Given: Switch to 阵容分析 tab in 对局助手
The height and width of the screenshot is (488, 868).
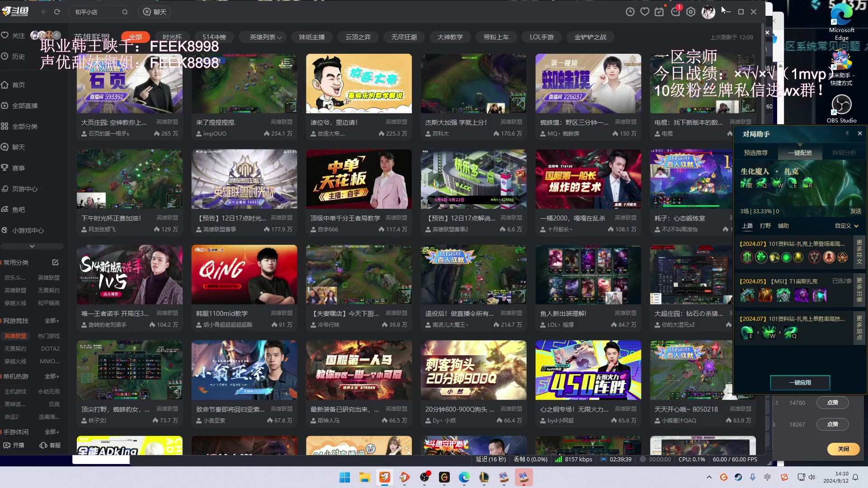Looking at the screenshot, I should (844, 153).
